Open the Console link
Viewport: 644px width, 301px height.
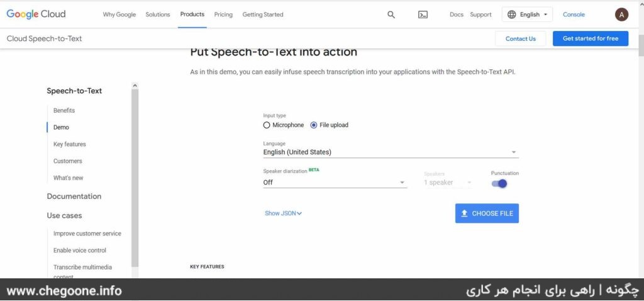[x=574, y=14]
